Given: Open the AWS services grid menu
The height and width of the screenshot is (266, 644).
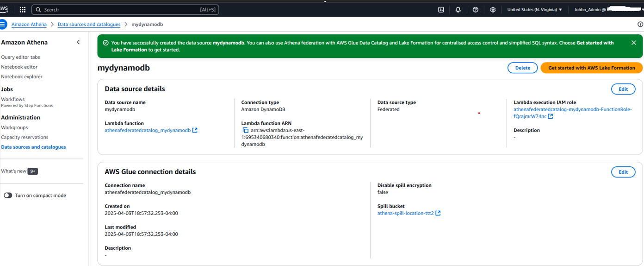Looking at the screenshot, I should [x=22, y=9].
